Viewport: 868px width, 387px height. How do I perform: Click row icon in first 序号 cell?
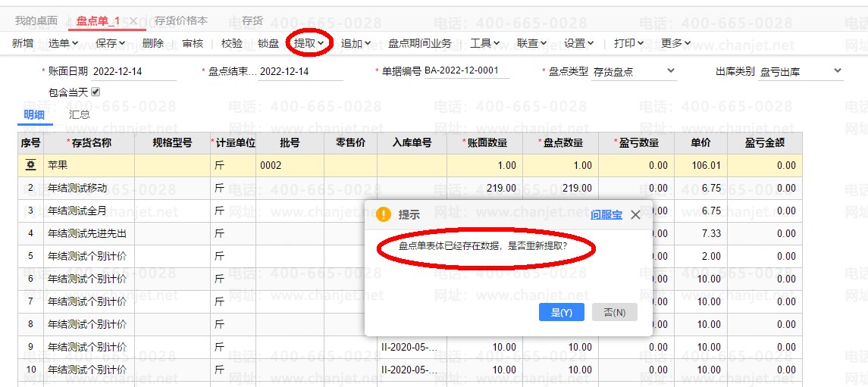31,165
